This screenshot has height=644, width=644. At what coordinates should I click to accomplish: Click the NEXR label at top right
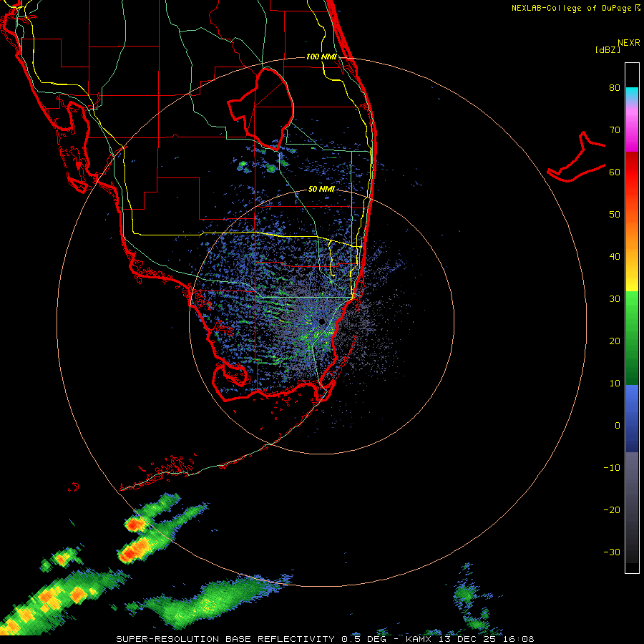click(x=629, y=43)
